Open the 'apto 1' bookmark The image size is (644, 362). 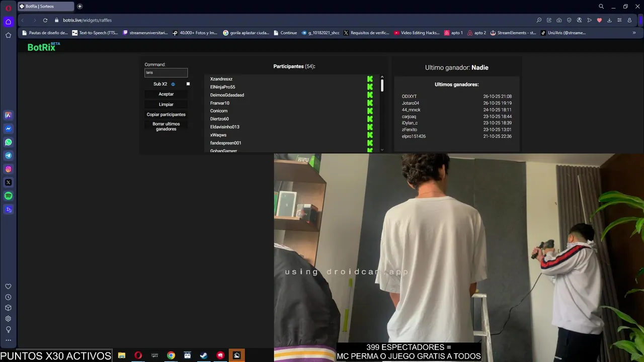(x=453, y=33)
